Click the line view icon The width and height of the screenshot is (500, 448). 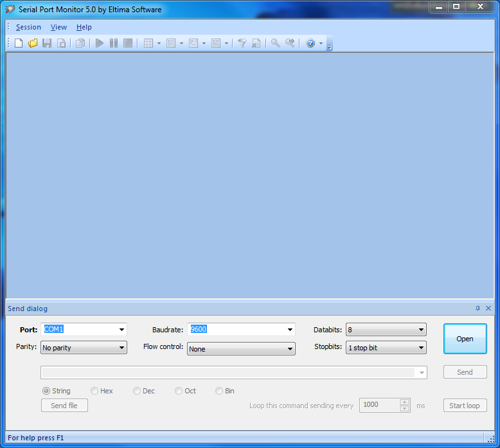tap(171, 43)
